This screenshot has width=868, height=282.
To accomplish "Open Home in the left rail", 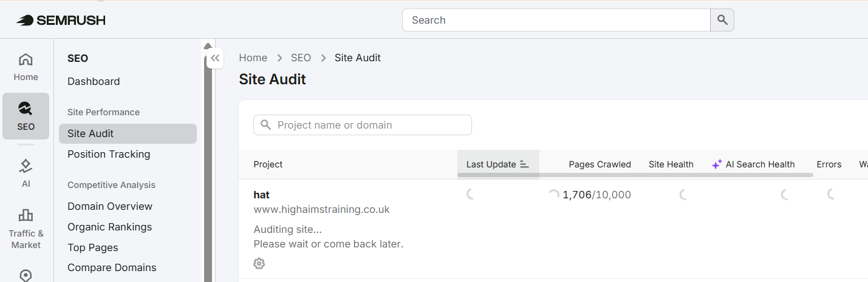I will [x=26, y=67].
